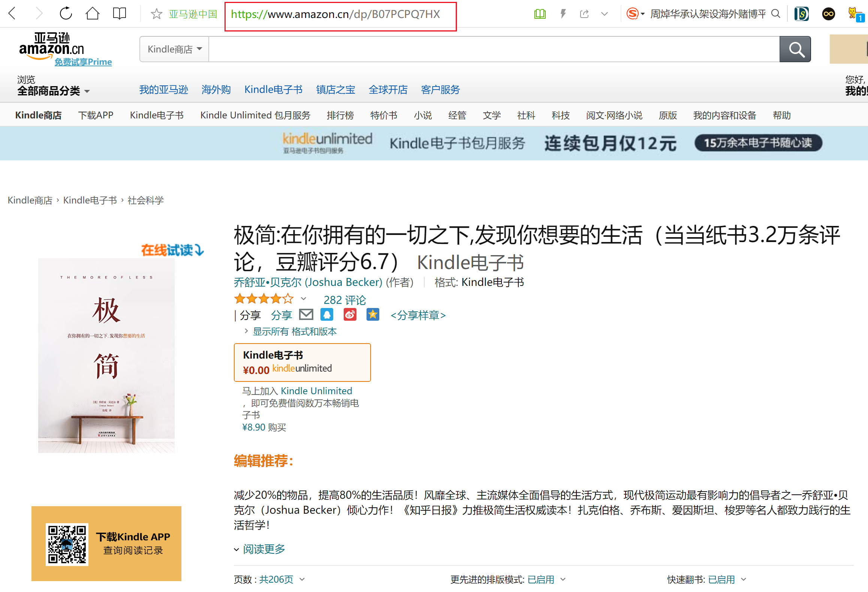Click the lightning turbo icon in toolbar
Viewport: 868px width, 592px height.
[x=563, y=13]
